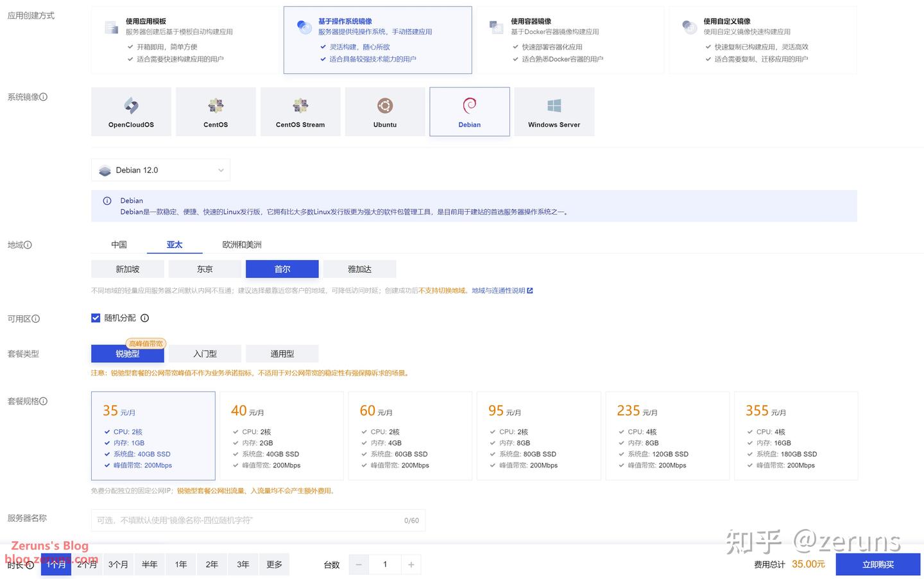Click the info icon next to 随机分配
This screenshot has height=579, width=924.
144,318
